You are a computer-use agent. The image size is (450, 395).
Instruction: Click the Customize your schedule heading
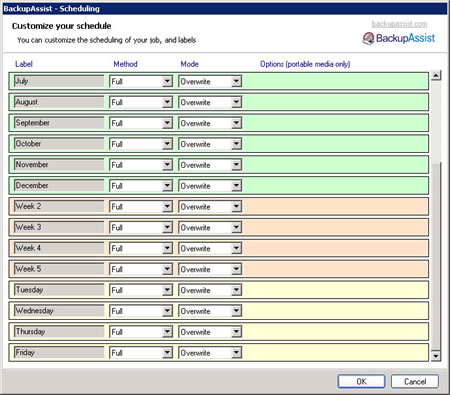point(62,26)
